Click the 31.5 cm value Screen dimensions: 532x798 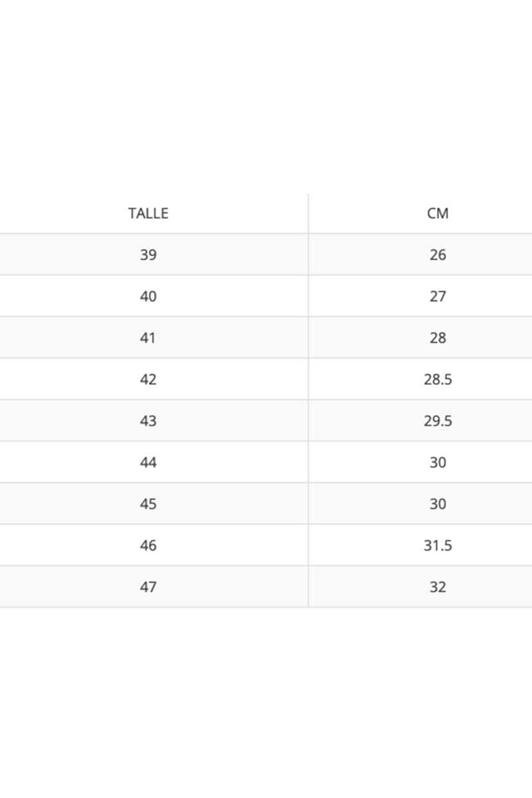[438, 545]
